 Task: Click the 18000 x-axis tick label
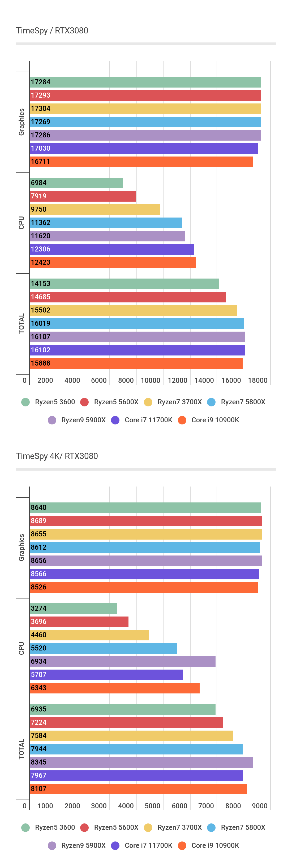(257, 380)
